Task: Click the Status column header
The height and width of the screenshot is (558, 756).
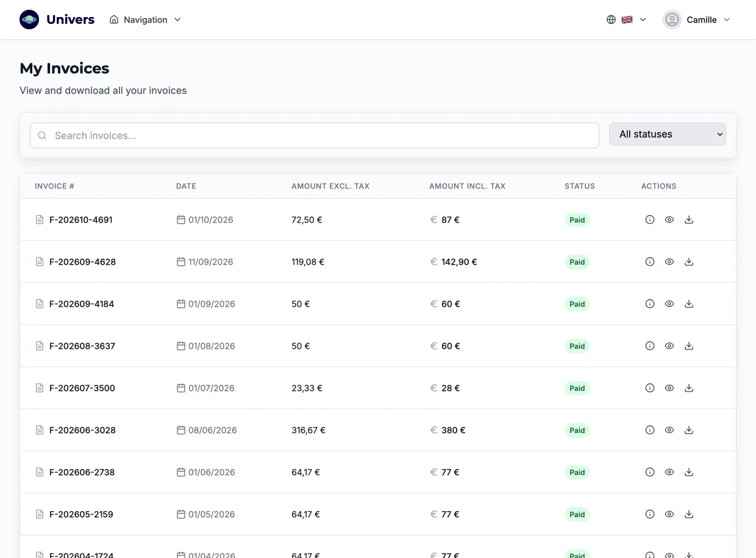Action: click(580, 186)
